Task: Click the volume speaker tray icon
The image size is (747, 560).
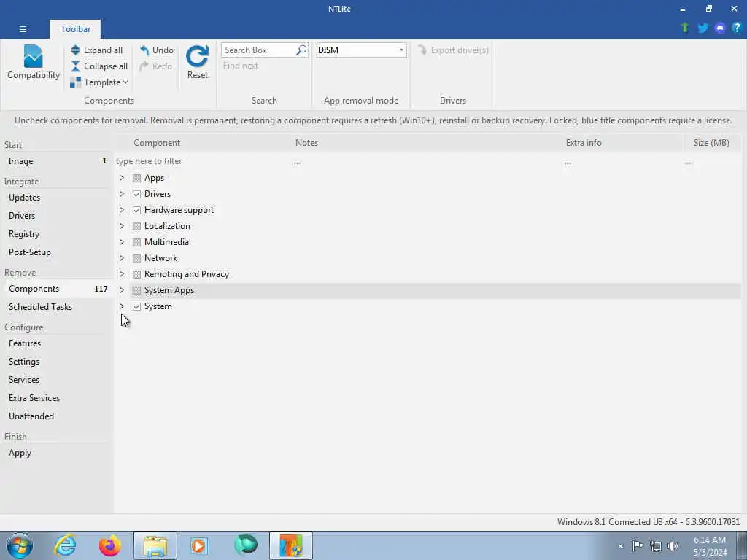Action: click(672, 546)
